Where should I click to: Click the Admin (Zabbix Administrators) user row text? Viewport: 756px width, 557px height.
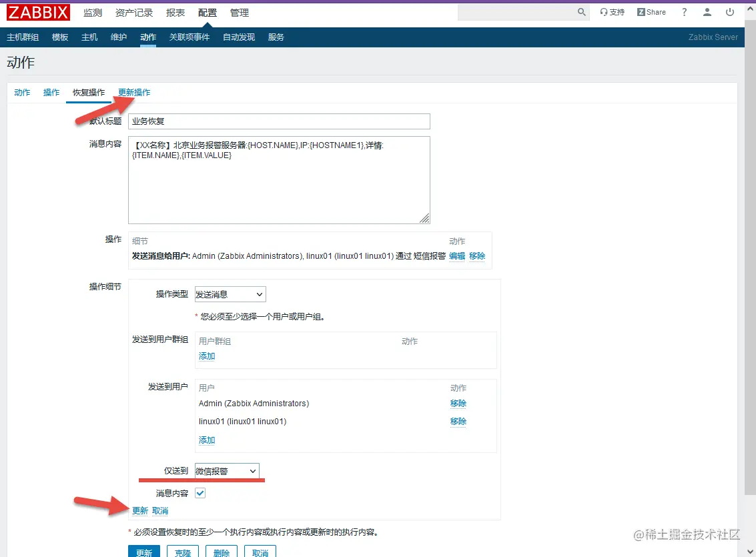click(x=254, y=404)
